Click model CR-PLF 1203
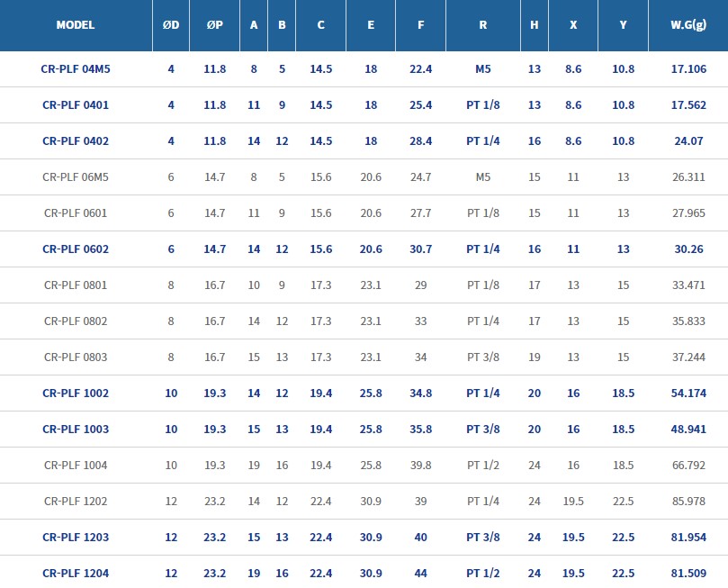This screenshot has width=728, height=588. coord(76,537)
